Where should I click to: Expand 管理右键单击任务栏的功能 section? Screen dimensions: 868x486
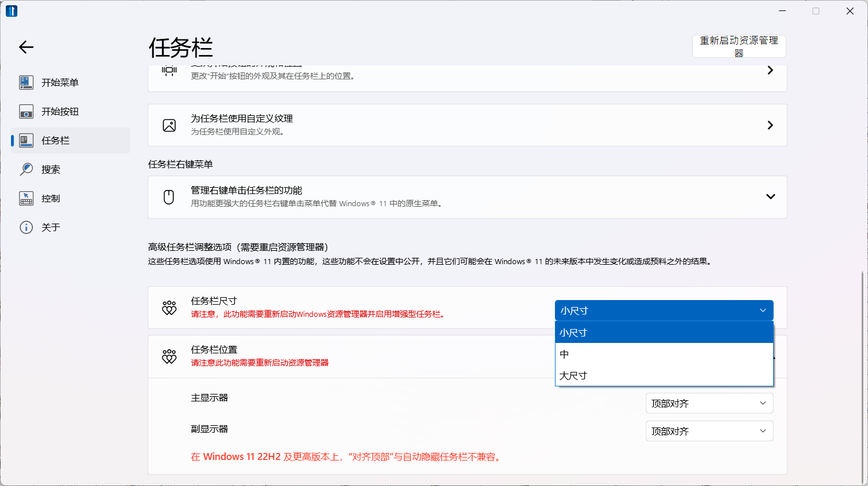[770, 197]
